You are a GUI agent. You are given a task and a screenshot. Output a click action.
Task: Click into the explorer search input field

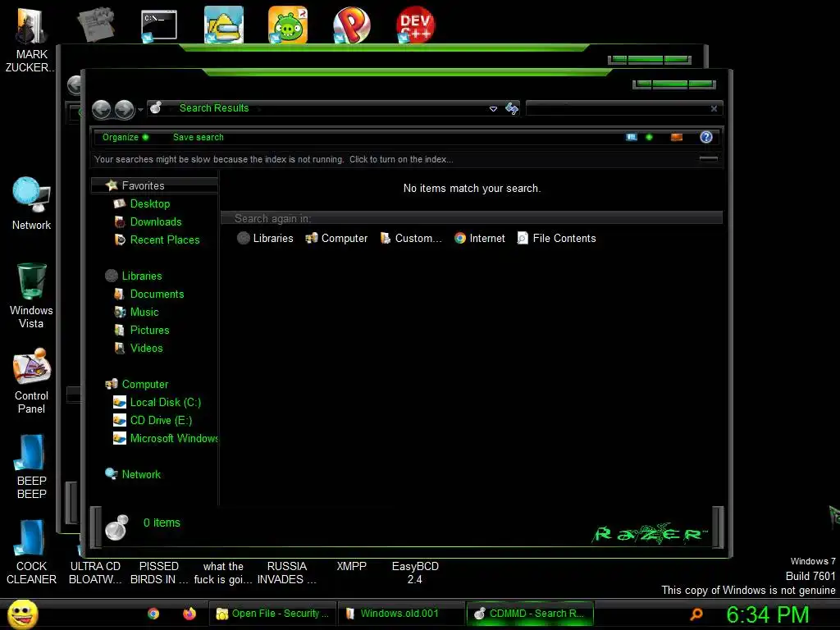[618, 109]
